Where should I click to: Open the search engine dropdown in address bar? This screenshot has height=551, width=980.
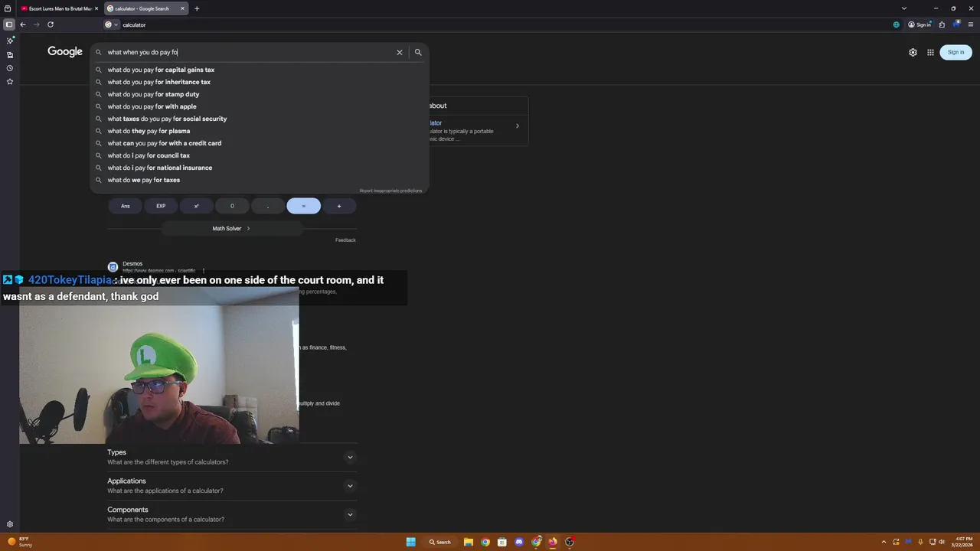pos(112,24)
